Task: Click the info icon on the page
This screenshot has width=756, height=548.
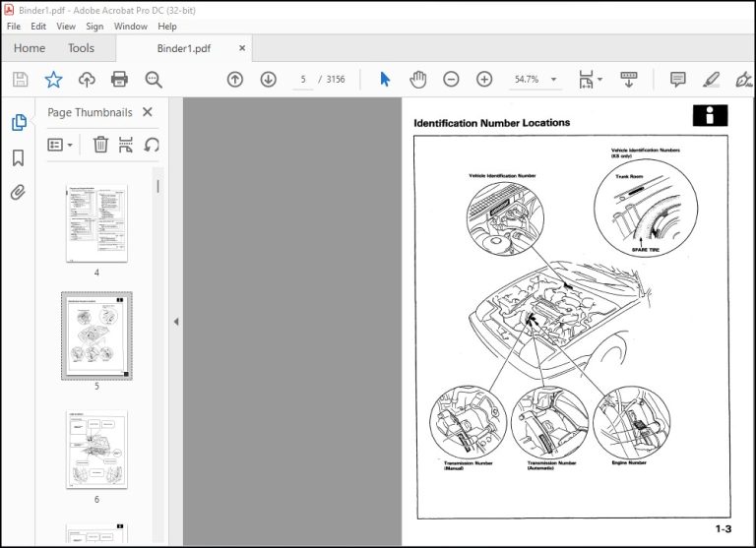Action: click(710, 116)
